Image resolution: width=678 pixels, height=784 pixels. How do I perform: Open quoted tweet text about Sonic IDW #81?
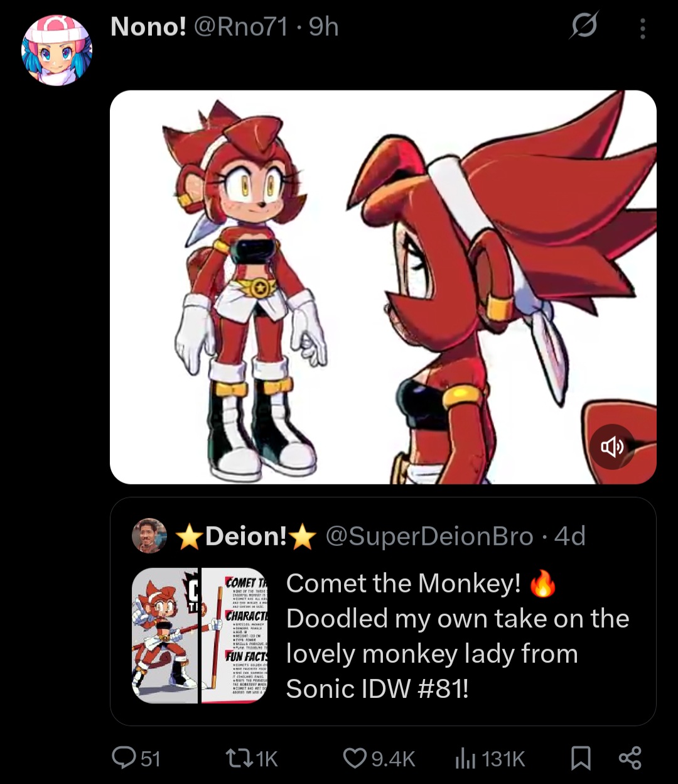click(458, 636)
